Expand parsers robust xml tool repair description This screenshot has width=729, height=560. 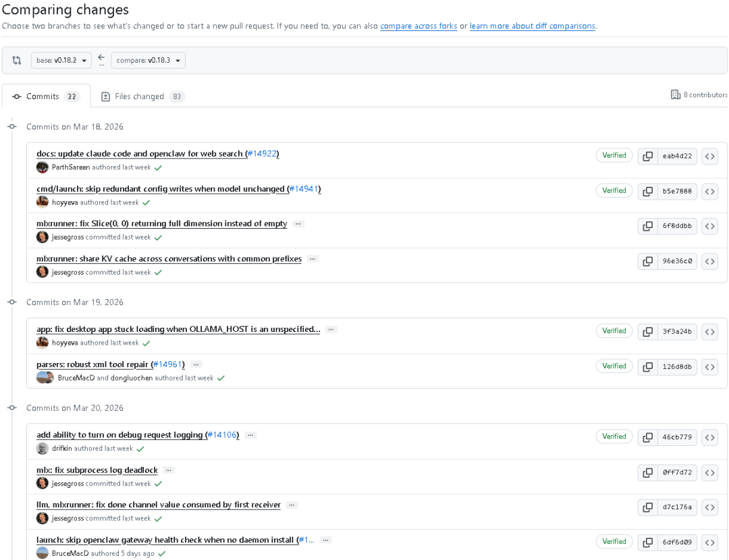click(196, 365)
